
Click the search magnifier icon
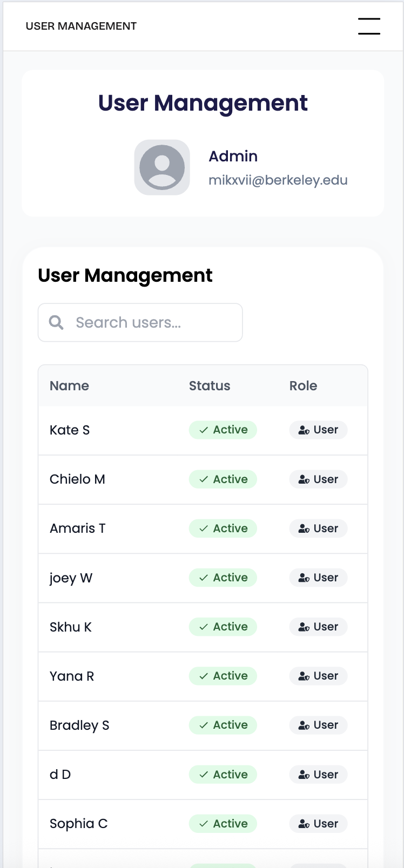(56, 322)
